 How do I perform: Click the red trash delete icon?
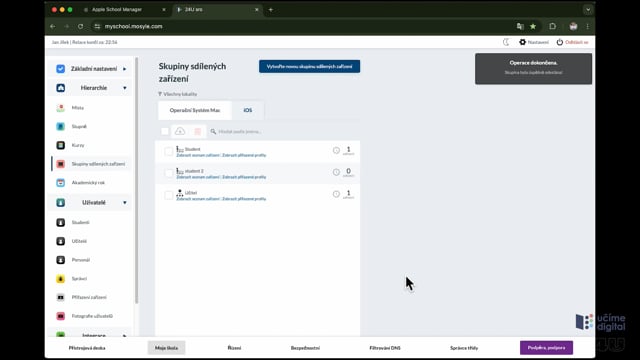pyautogui.click(x=198, y=131)
